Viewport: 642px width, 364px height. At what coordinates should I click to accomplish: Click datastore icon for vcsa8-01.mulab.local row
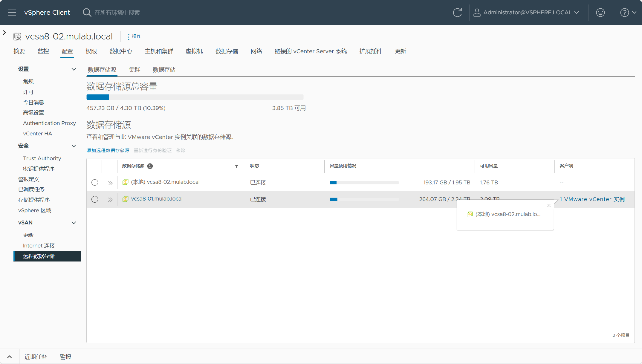(125, 199)
